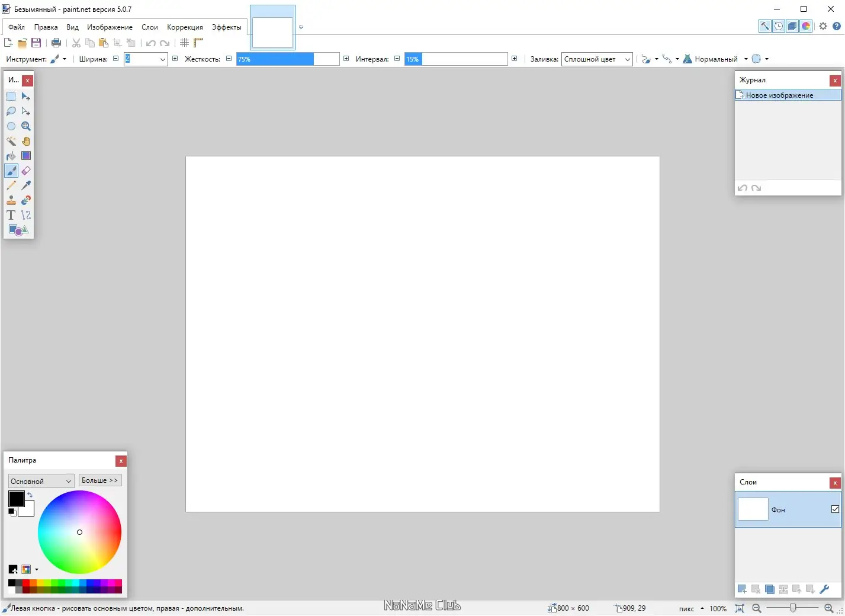Image resolution: width=845 pixels, height=616 pixels.
Task: Toggle the Layers window button in the top right
Action: (x=792, y=26)
